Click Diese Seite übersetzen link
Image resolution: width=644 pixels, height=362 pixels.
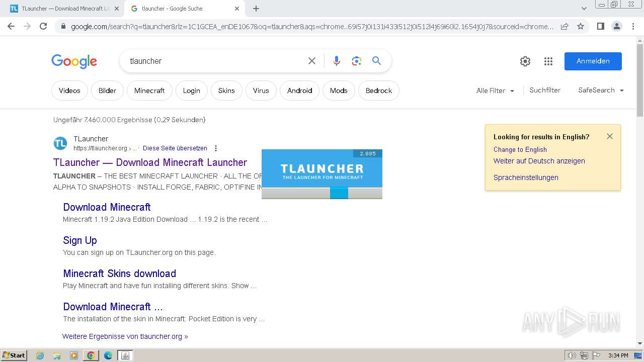[x=175, y=148]
